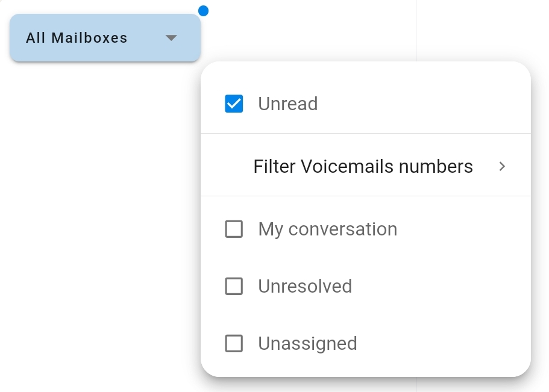Screen dimensions: 549x392
Task: Check the Unresolved checkbox
Action: (x=234, y=286)
